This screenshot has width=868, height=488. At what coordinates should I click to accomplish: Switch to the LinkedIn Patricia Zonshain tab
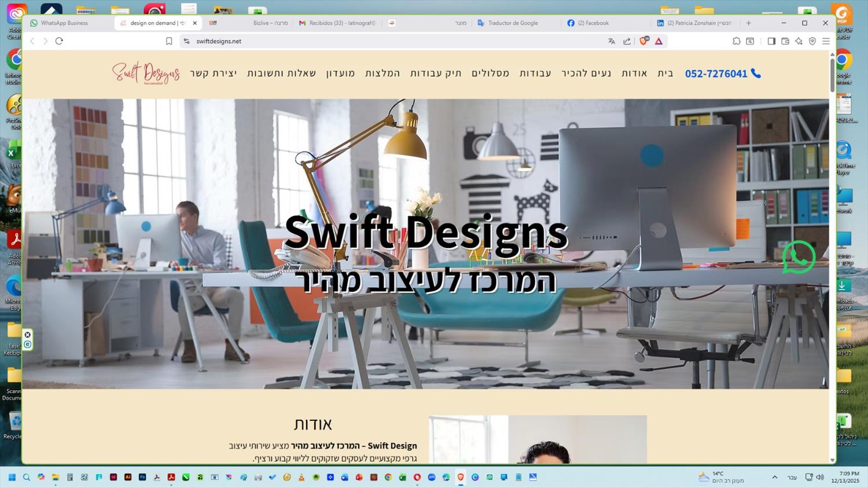coord(694,23)
